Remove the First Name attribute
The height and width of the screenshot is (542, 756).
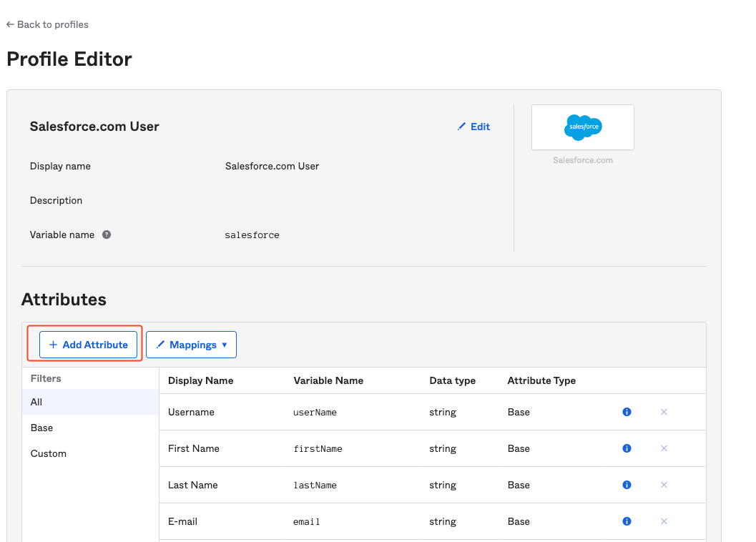(664, 448)
